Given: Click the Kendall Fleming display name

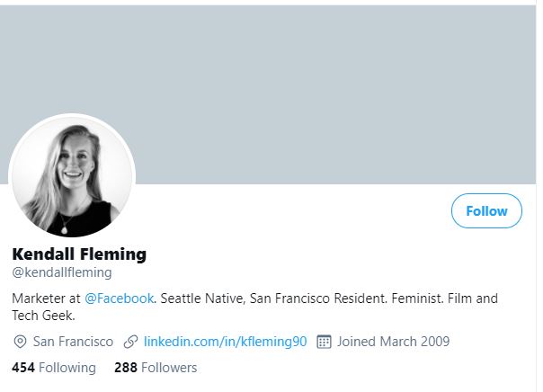Looking at the screenshot, I should 79,254.
